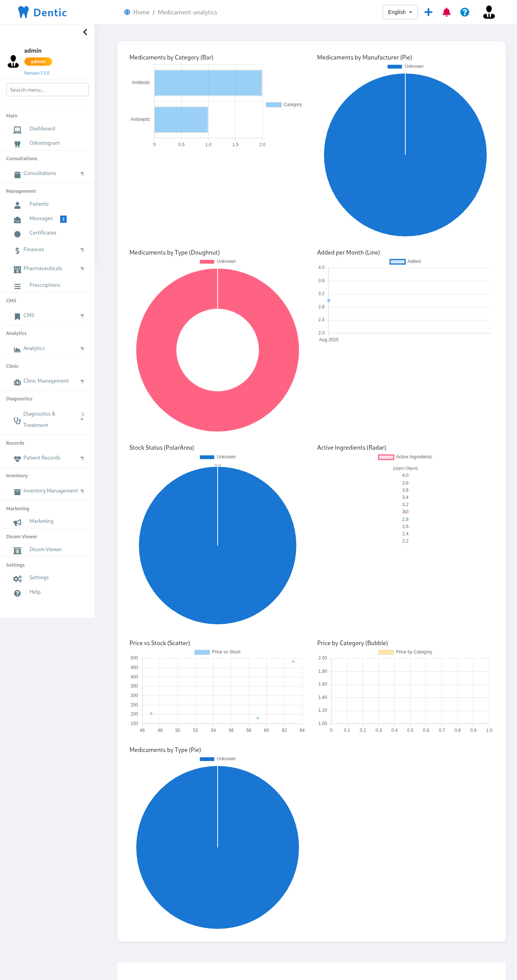Click the Home breadcrumb link
The image size is (517, 980).
click(x=141, y=12)
